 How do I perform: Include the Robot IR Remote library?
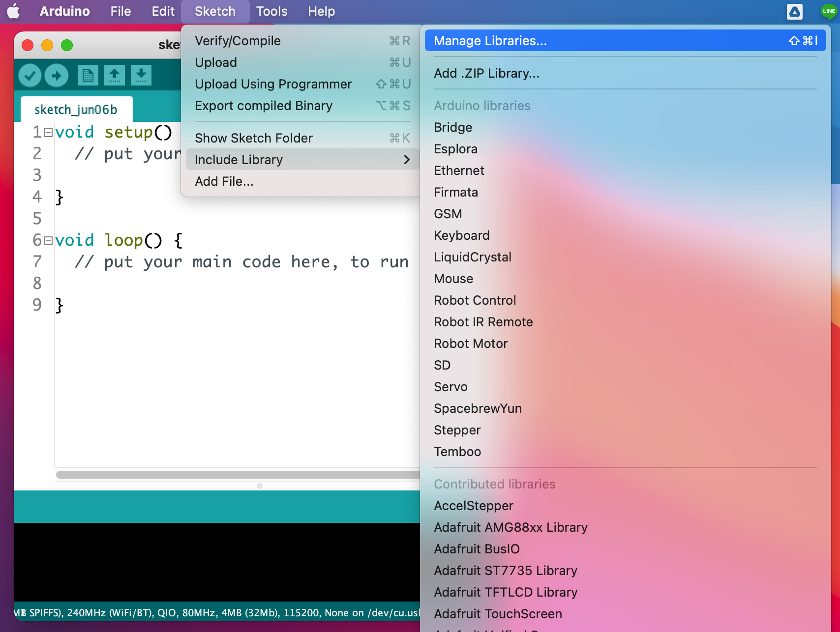[625, 322]
